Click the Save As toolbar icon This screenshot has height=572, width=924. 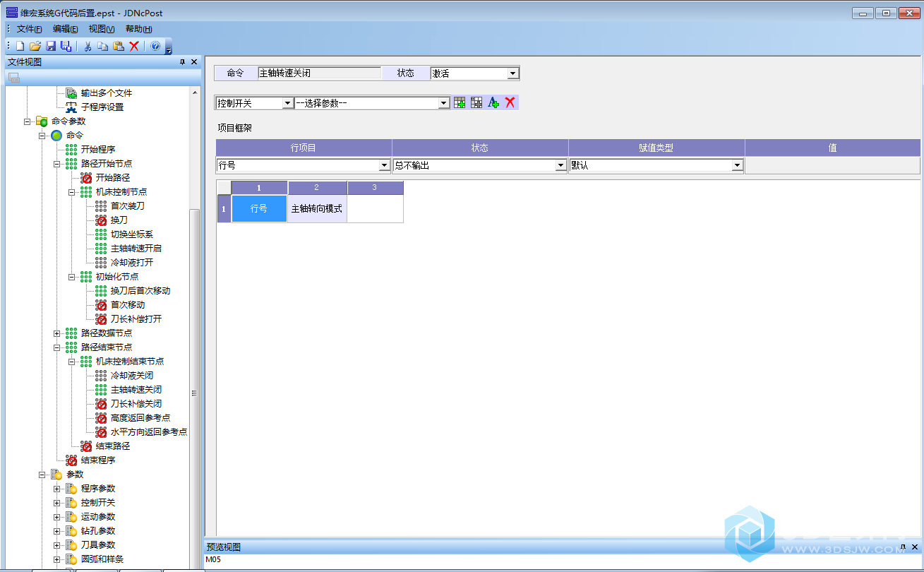pos(66,46)
